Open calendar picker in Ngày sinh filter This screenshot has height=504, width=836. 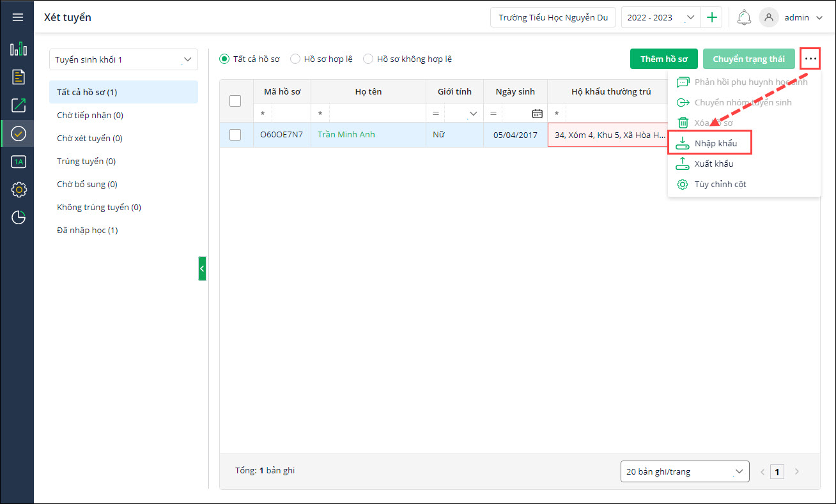pos(538,113)
